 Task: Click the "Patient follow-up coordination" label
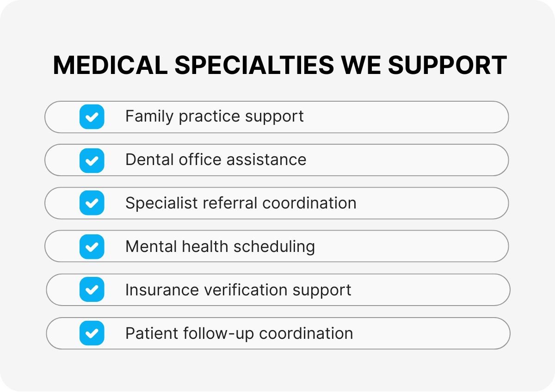click(239, 333)
